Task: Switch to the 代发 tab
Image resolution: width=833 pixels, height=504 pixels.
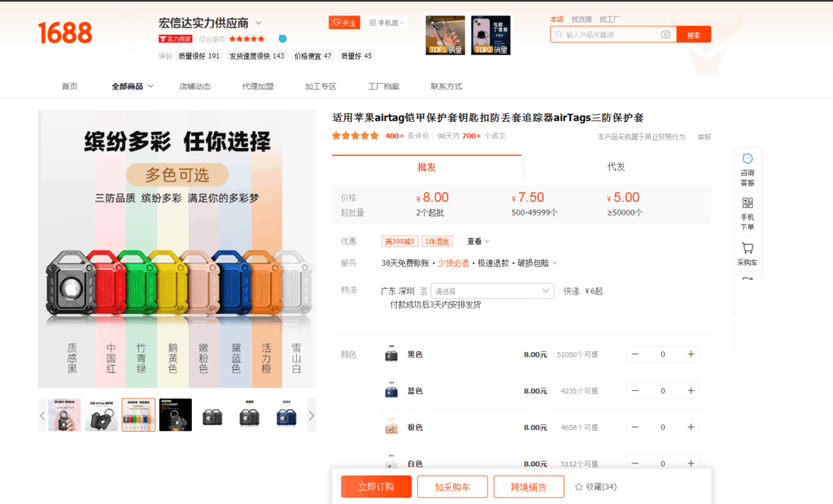Action: tap(617, 167)
